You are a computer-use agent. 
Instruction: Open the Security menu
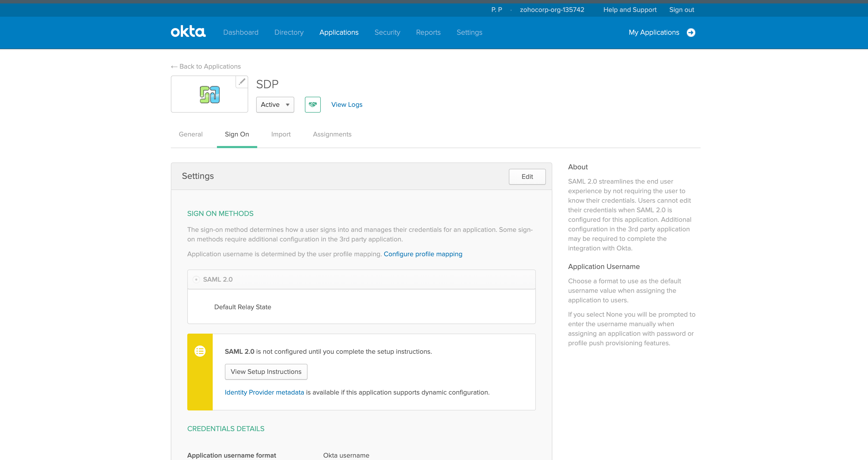[387, 32]
